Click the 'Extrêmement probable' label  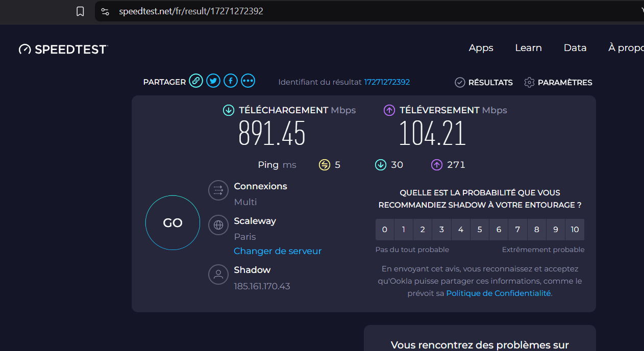[x=543, y=249]
